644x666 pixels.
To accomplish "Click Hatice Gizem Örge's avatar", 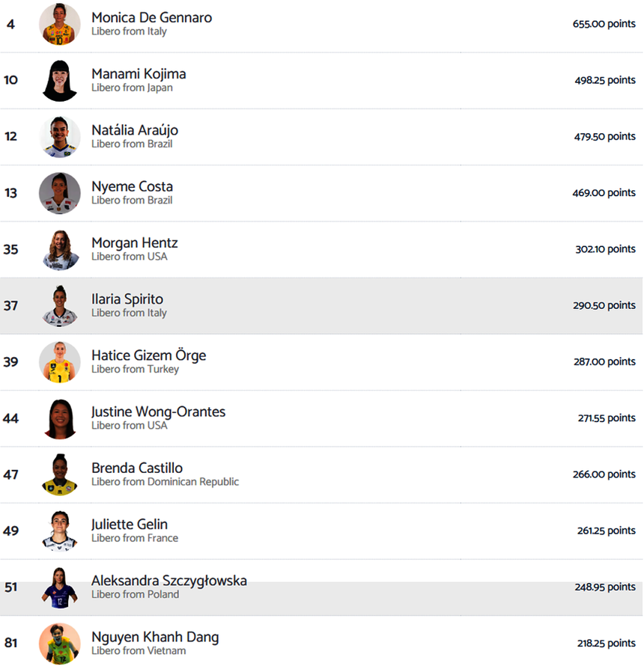I will (x=60, y=362).
